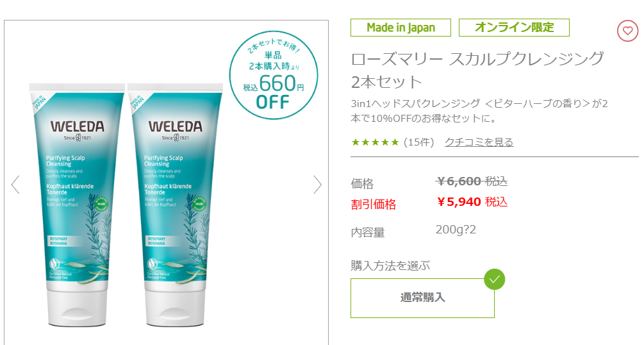Add product to favorites with heart icon

(627, 30)
